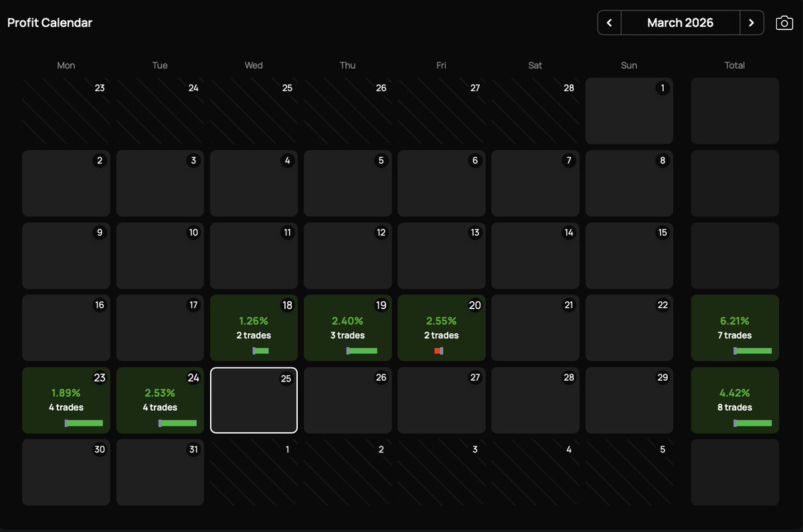Click the 4.42% weekly total value
The image size is (803, 532).
pos(735,393)
